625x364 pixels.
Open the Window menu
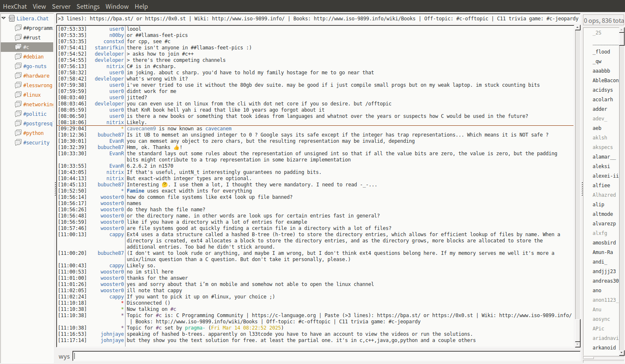pos(117,6)
